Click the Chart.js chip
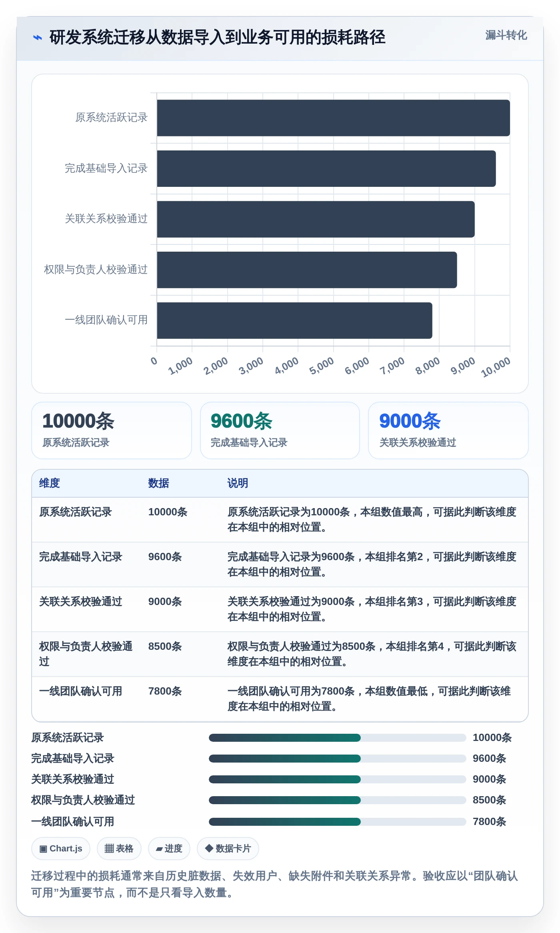 (61, 848)
